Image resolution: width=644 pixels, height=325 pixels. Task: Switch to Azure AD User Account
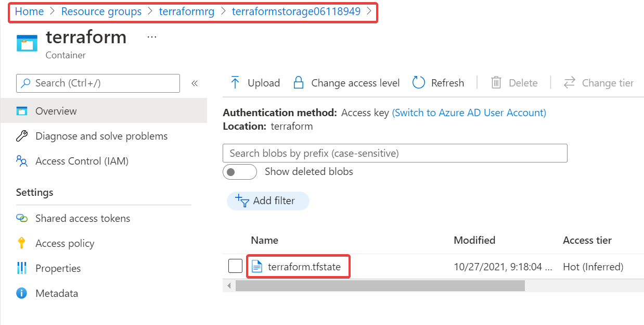point(469,113)
